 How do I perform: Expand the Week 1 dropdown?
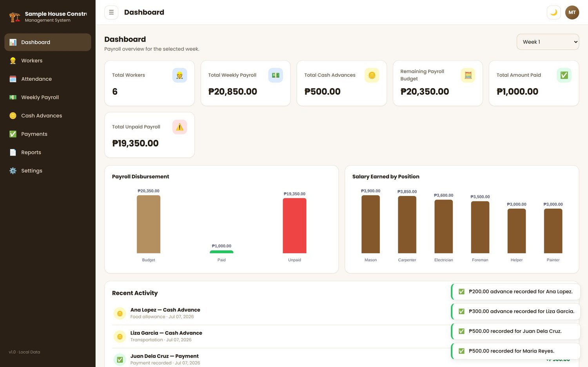(x=548, y=42)
